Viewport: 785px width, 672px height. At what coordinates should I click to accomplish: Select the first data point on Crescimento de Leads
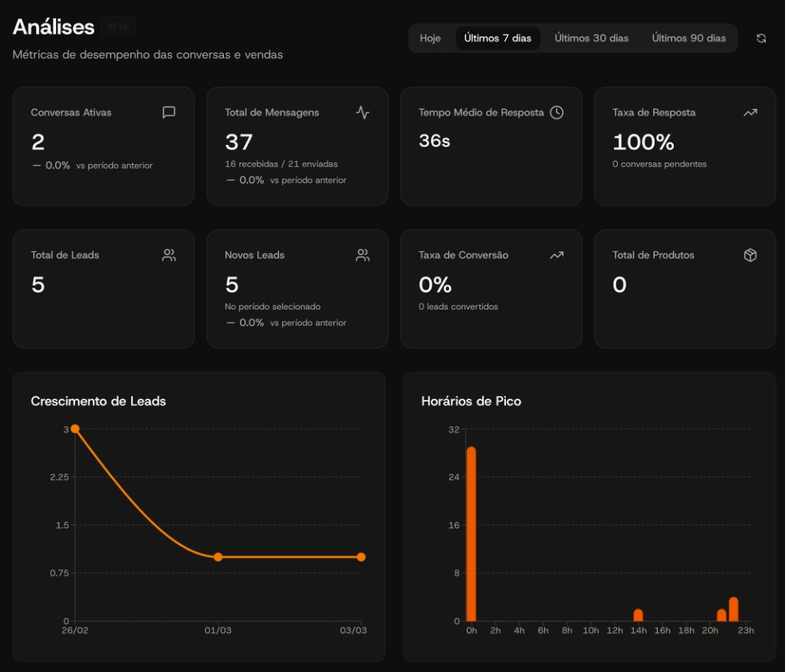[x=74, y=429]
